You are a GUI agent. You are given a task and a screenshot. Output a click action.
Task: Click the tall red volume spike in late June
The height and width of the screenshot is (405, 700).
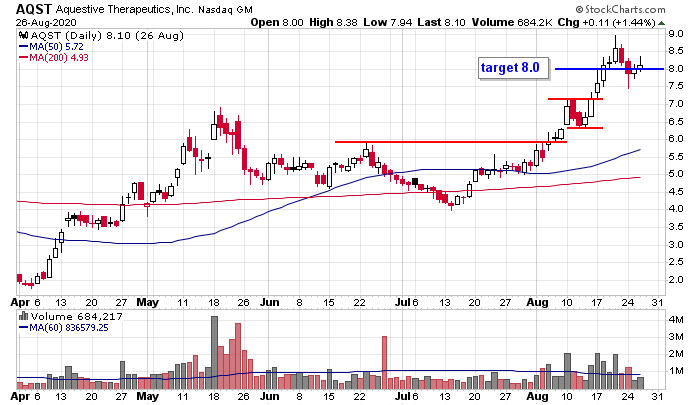(x=384, y=363)
